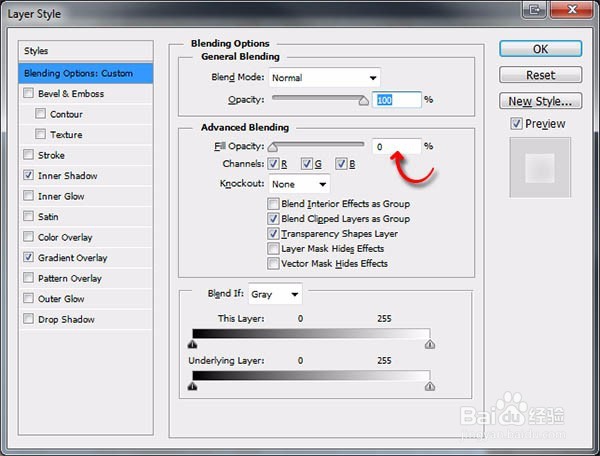This screenshot has height=456, width=600.
Task: Click Underlying Layer black slider triangle
Action: click(x=192, y=386)
